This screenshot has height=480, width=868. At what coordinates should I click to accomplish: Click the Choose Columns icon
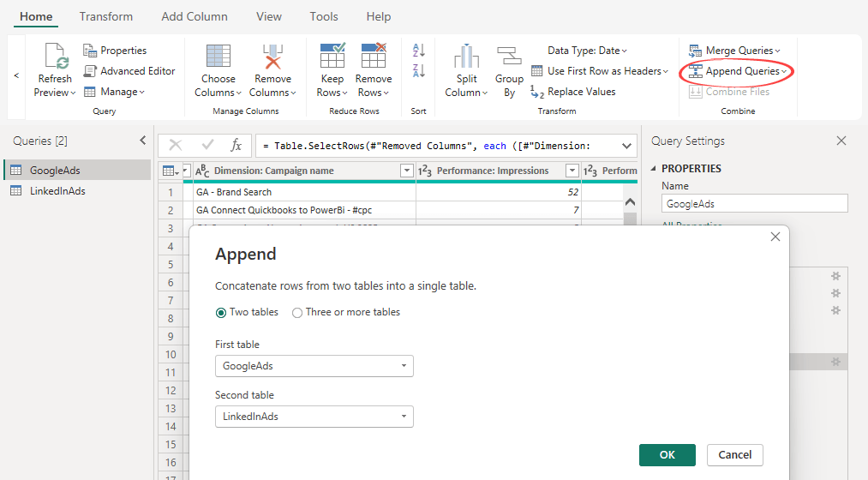coord(218,56)
